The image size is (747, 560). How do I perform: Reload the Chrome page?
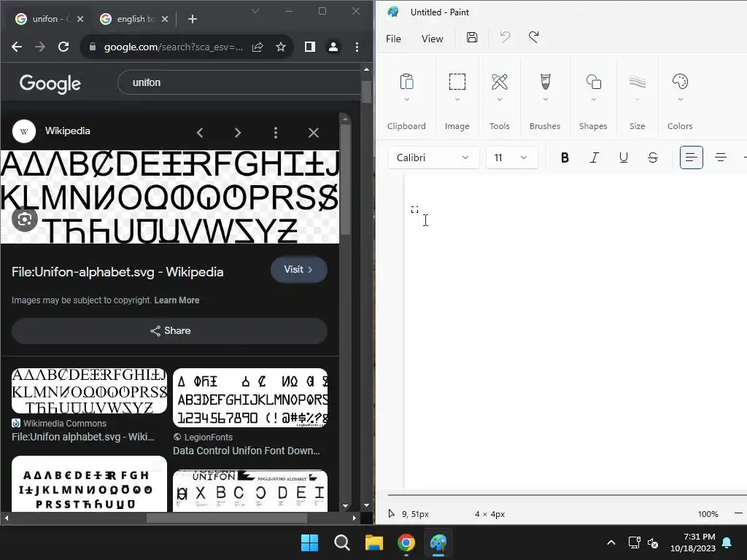pyautogui.click(x=63, y=47)
